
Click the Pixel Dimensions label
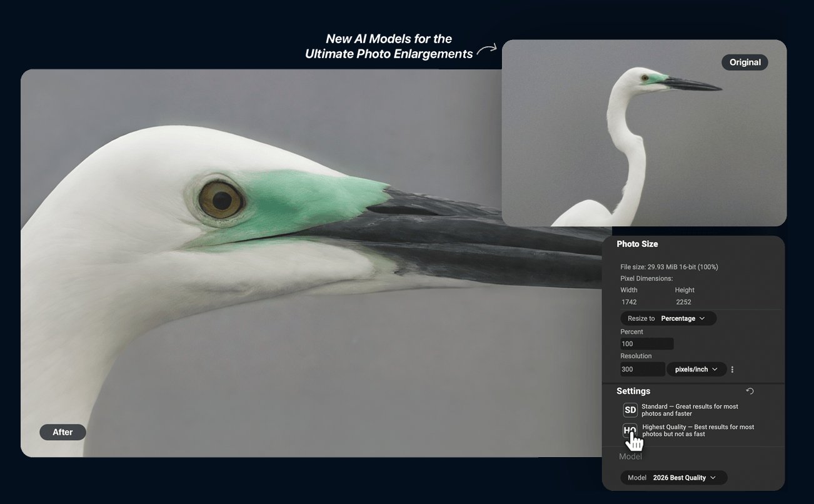click(646, 278)
